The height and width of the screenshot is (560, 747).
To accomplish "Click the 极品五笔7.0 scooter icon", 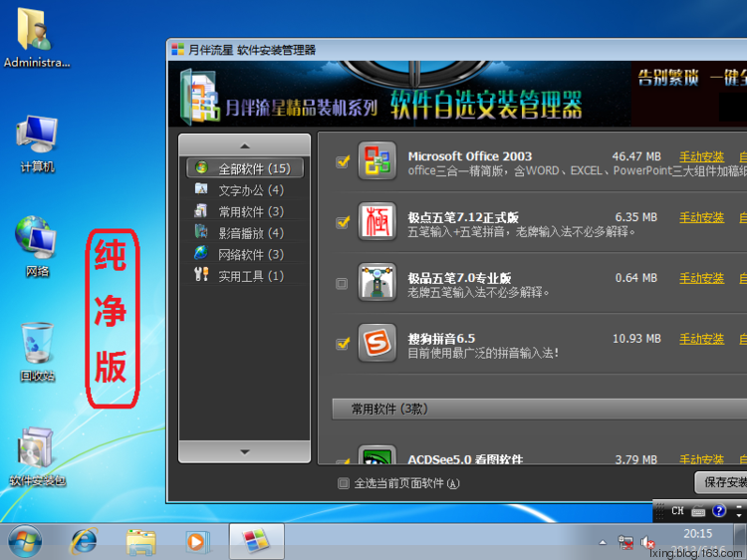I will click(x=376, y=282).
